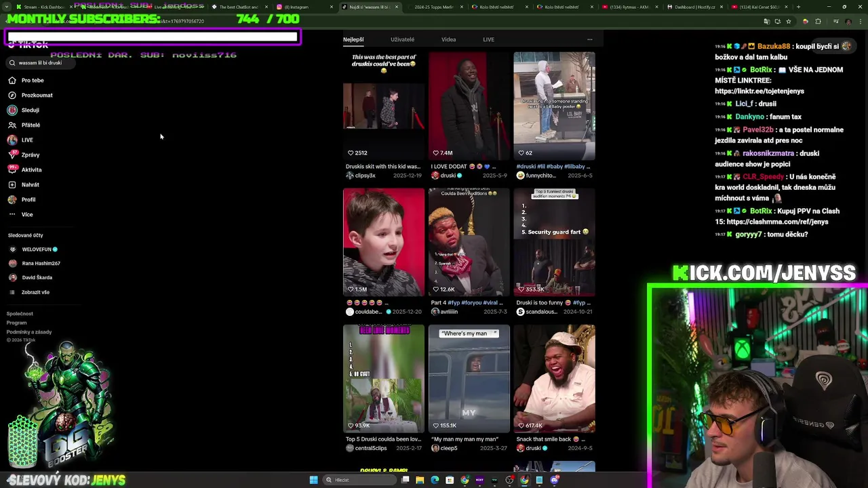
Task: Click chat username rakosnikzmatra
Action: coord(768,153)
